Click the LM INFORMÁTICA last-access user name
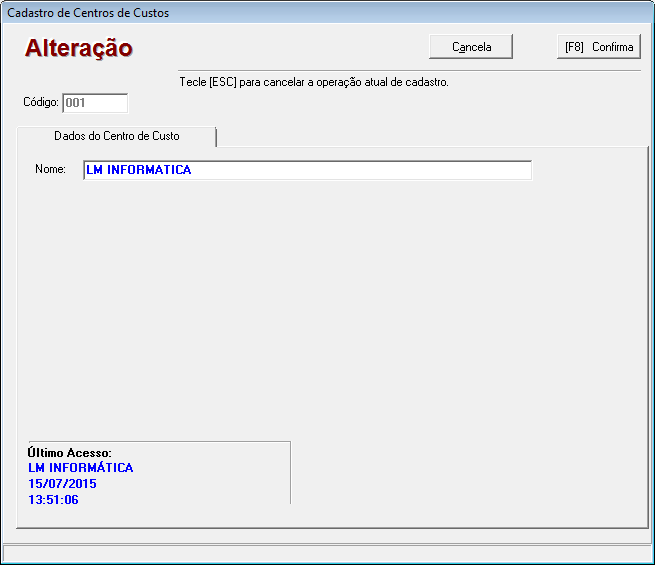Screen dimensions: 655x565 pyautogui.click(x=80, y=468)
